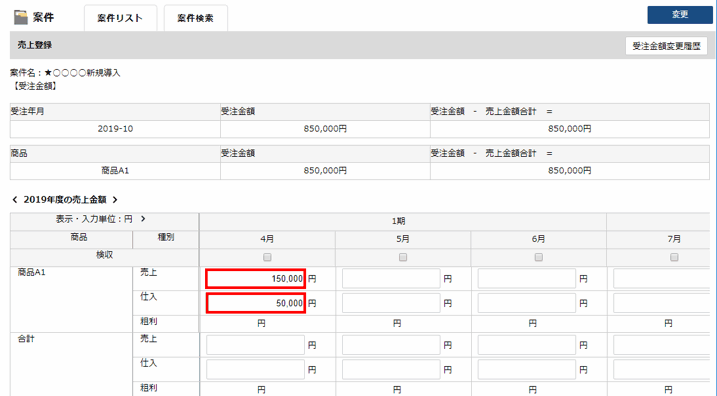Expand the 表示・入力単位 unit chevron
This screenshot has height=396, width=717.
coord(143,219)
